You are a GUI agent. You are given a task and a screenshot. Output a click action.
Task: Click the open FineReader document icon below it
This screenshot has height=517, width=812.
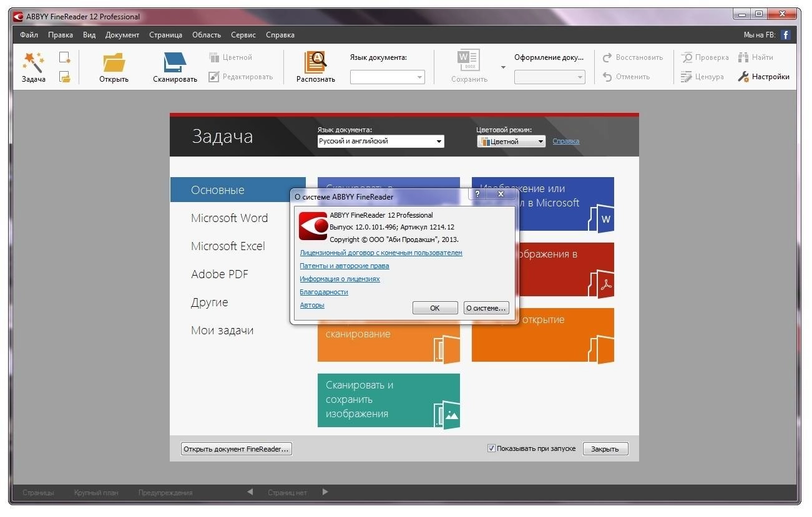tap(65, 77)
